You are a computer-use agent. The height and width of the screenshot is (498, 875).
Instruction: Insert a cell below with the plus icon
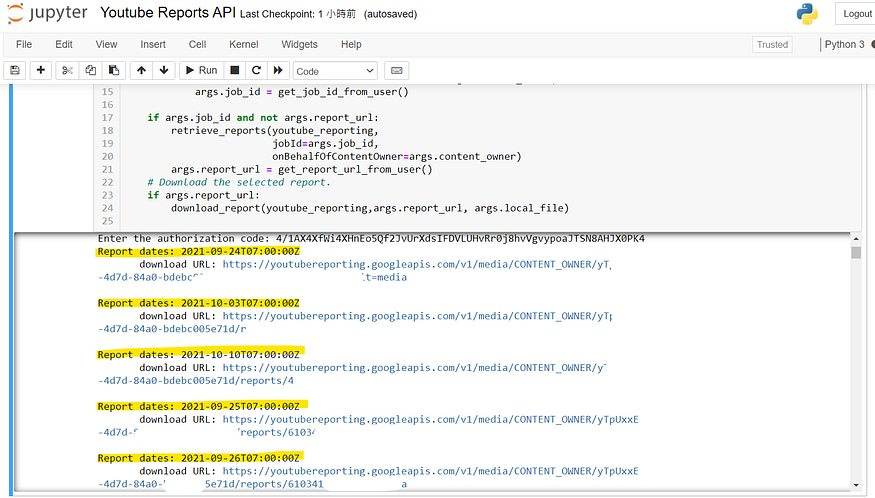(x=41, y=70)
